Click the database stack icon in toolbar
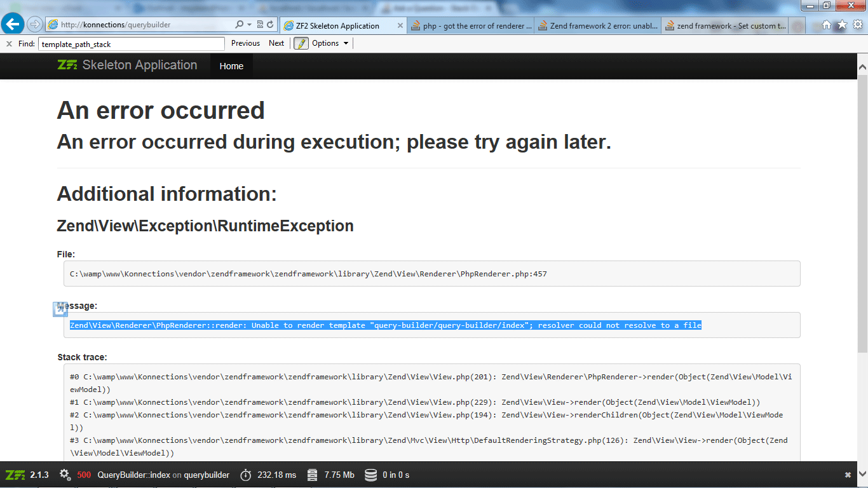This screenshot has width=868, height=488. [x=371, y=475]
